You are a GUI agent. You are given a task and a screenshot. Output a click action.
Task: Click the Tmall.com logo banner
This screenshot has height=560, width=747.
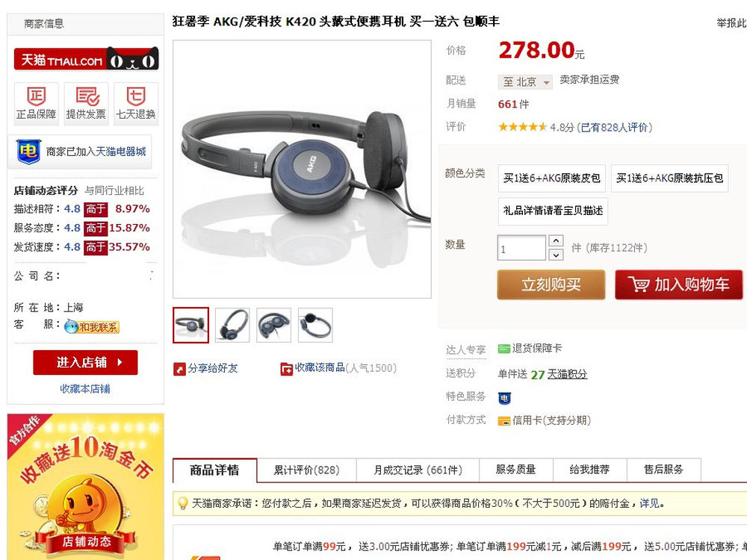point(86,58)
